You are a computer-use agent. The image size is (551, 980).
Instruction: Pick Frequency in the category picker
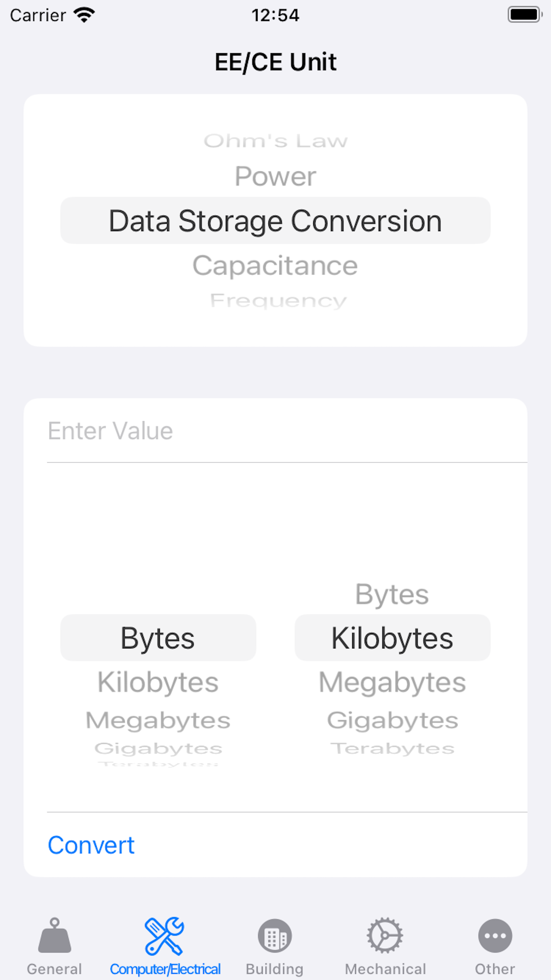tap(278, 300)
